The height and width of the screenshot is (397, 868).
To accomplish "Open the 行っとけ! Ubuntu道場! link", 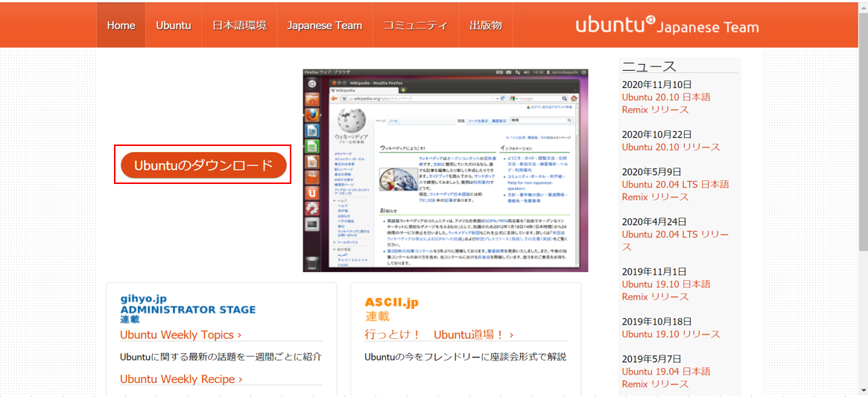I will tap(439, 334).
